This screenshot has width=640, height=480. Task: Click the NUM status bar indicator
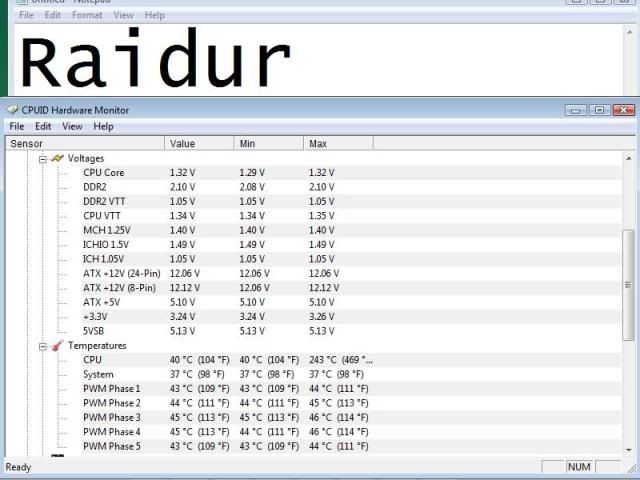pos(579,467)
